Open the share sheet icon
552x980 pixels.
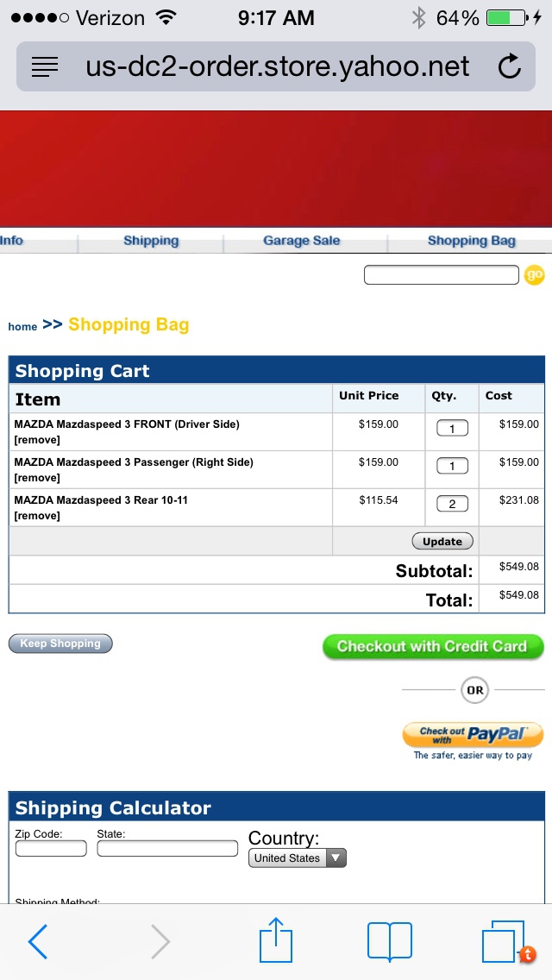276,939
